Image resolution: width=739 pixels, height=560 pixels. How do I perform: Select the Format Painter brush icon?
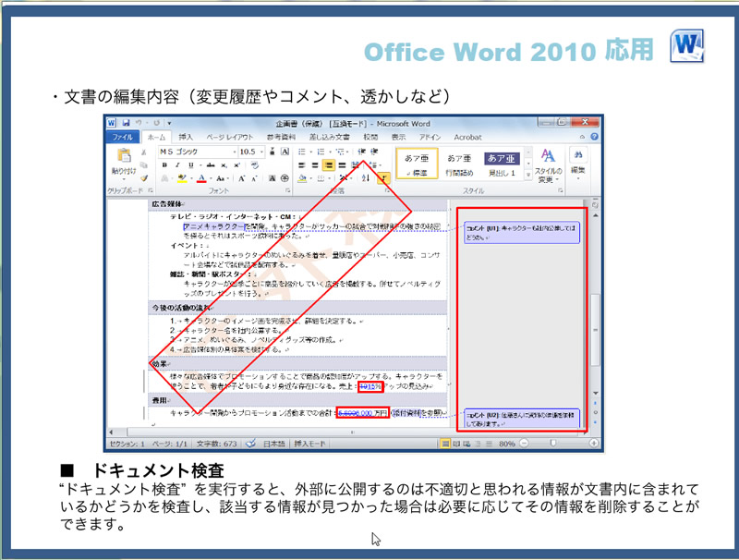[144, 178]
